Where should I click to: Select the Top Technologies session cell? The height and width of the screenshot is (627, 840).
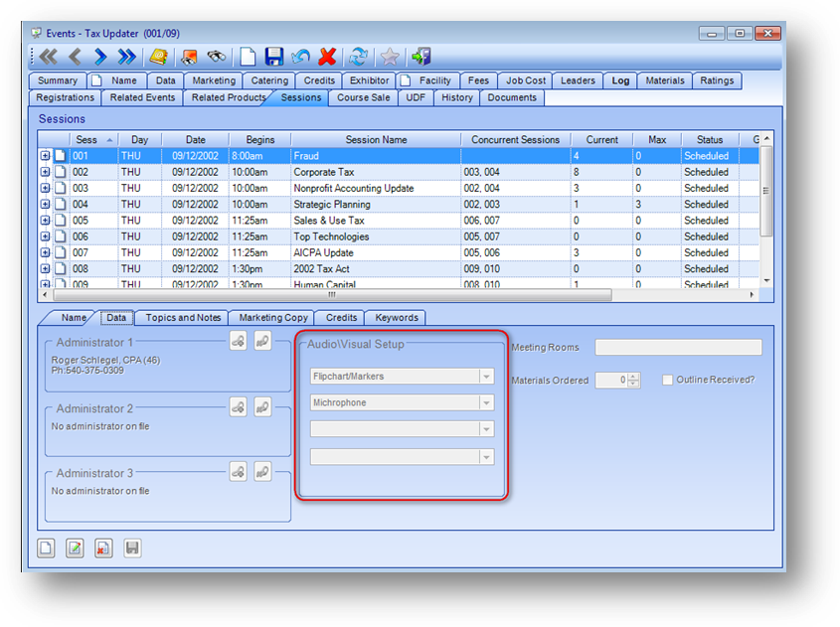(376, 236)
